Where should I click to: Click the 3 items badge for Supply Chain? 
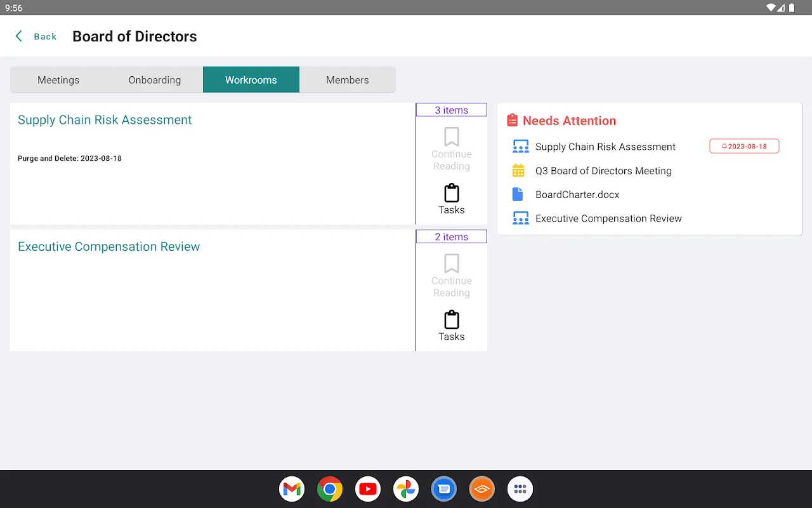coord(452,110)
